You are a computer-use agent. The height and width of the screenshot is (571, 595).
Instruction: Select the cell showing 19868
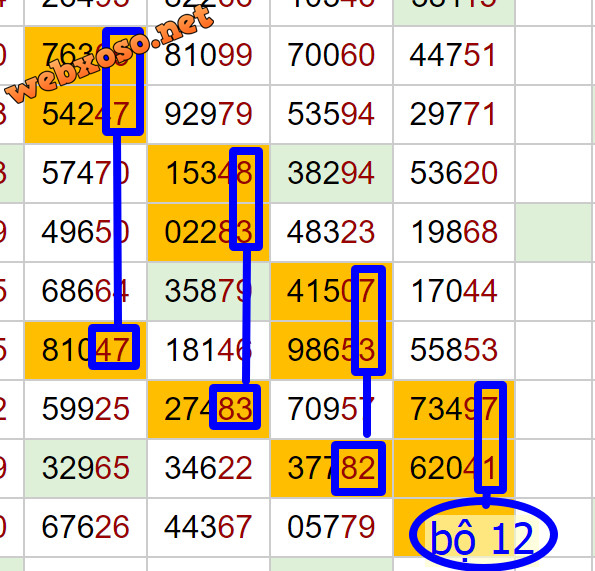click(x=454, y=232)
